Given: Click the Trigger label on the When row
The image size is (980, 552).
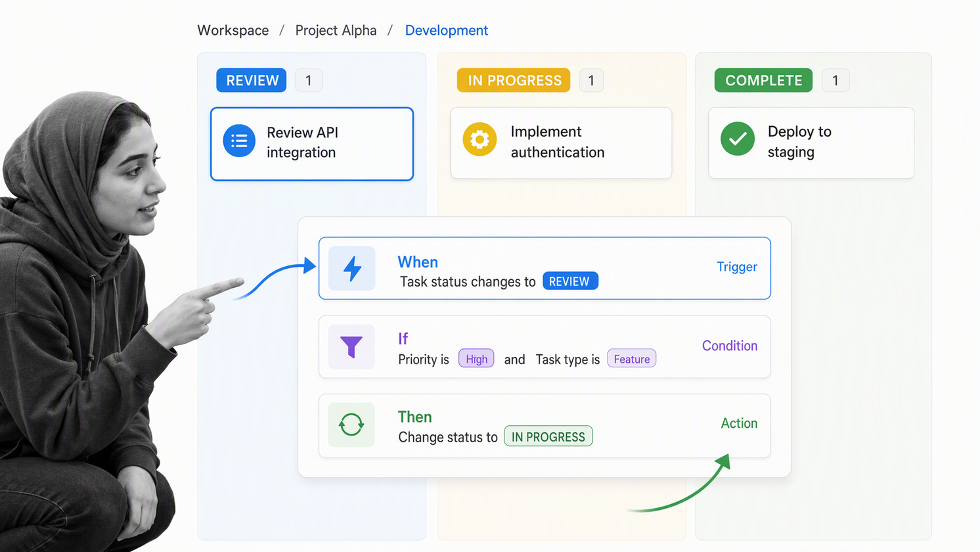Looking at the screenshot, I should (x=737, y=267).
